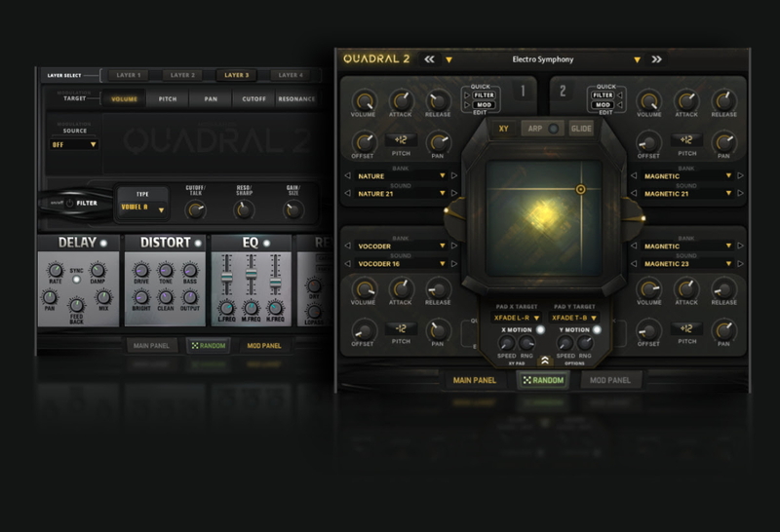
Task: Click layer 1 ATTACK knob
Action: click(x=401, y=100)
